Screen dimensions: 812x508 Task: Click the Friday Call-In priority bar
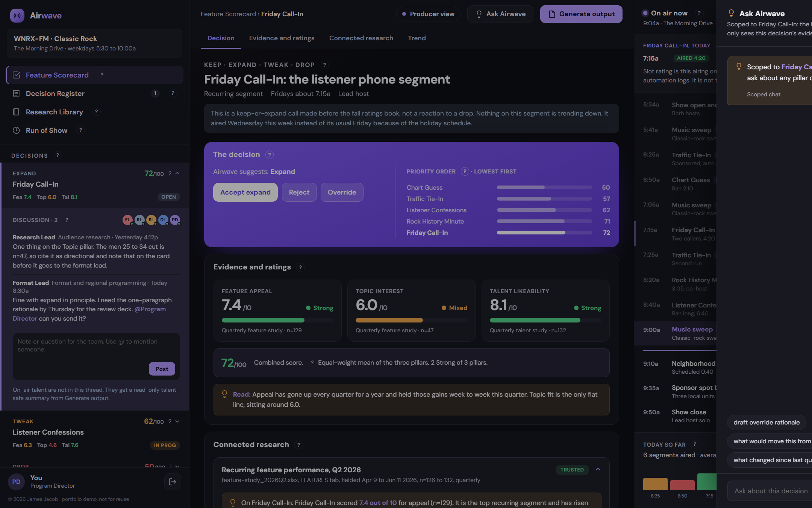544,233
